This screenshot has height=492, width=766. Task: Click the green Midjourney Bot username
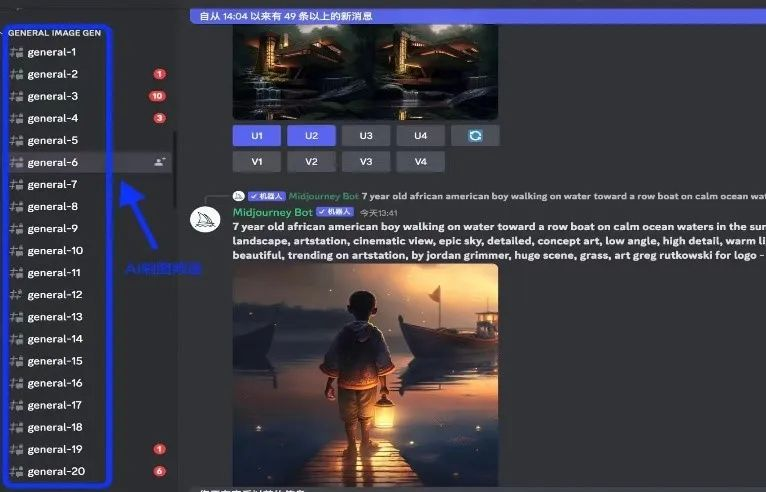(x=272, y=212)
